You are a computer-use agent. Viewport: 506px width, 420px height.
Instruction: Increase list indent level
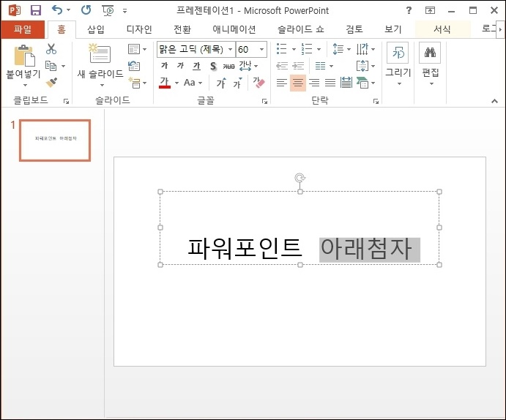pos(298,66)
